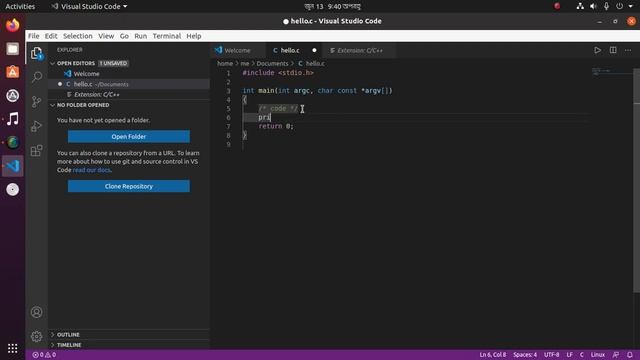Viewport: 640px width, 360px height.
Task: Click Ln 6, Col 8 in status bar
Action: pyautogui.click(x=493, y=355)
